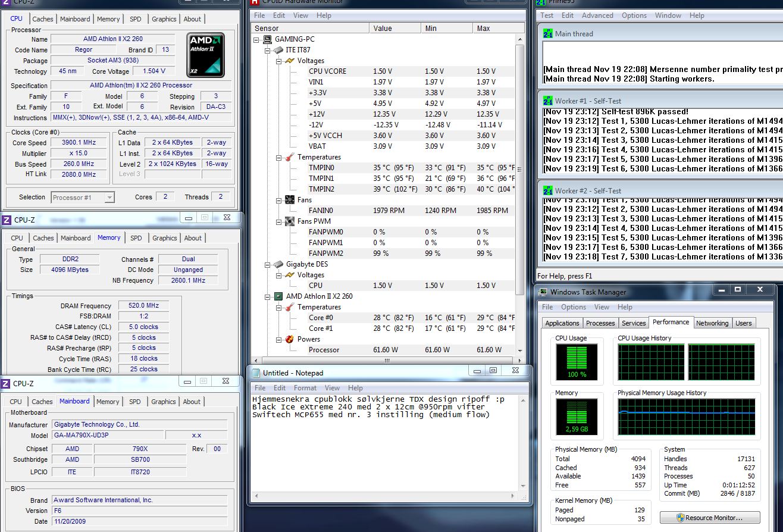Click the thermometer icon next to ITE IT87 Temperatures
Image resolution: width=783 pixels, height=532 pixels.
(x=290, y=157)
